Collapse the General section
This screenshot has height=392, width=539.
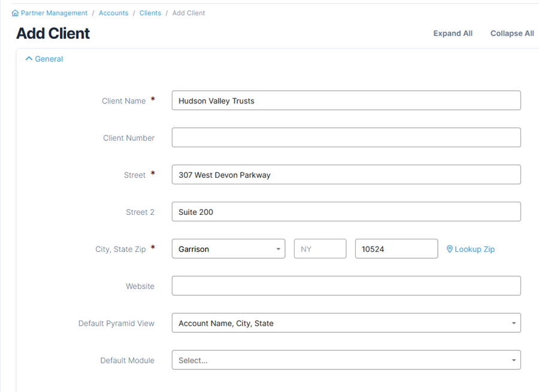click(49, 59)
